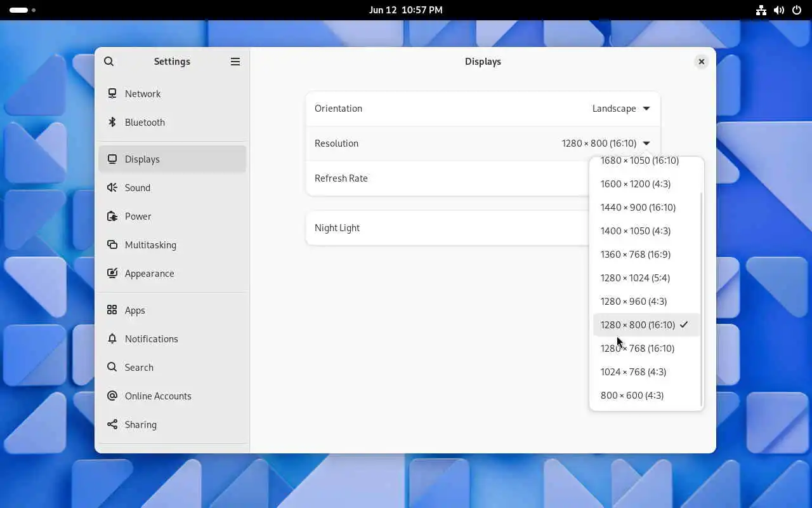Click the Notifications bell icon
The height and width of the screenshot is (508, 812).
click(x=112, y=338)
